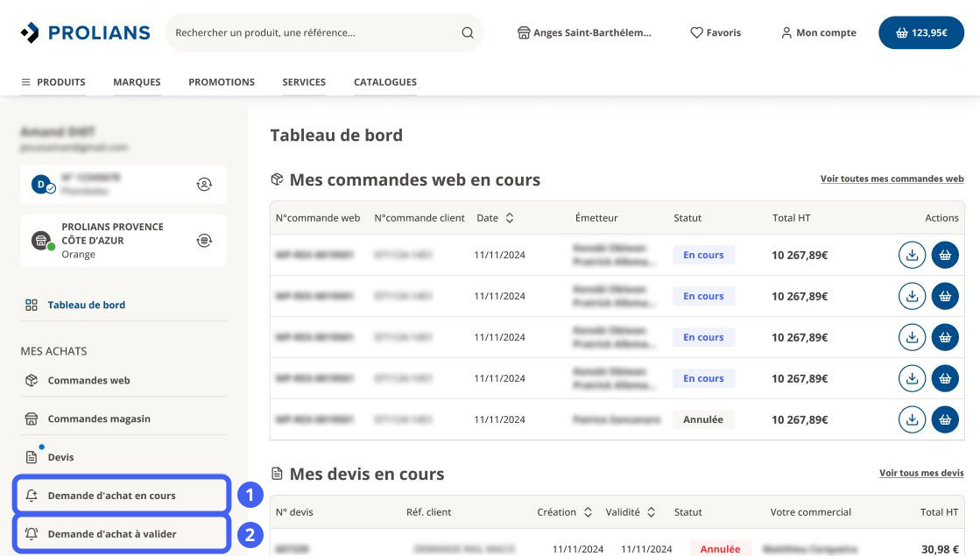Click Voir toutes mes commandes web
980x556 pixels.
[x=892, y=179]
